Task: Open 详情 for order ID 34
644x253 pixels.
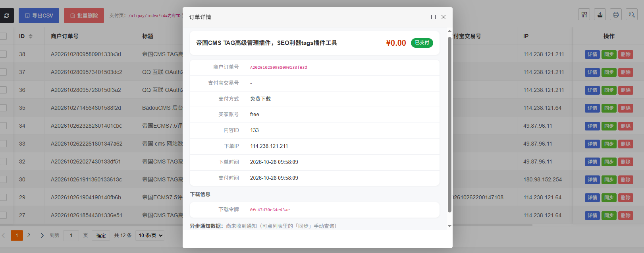Action: tap(592, 126)
